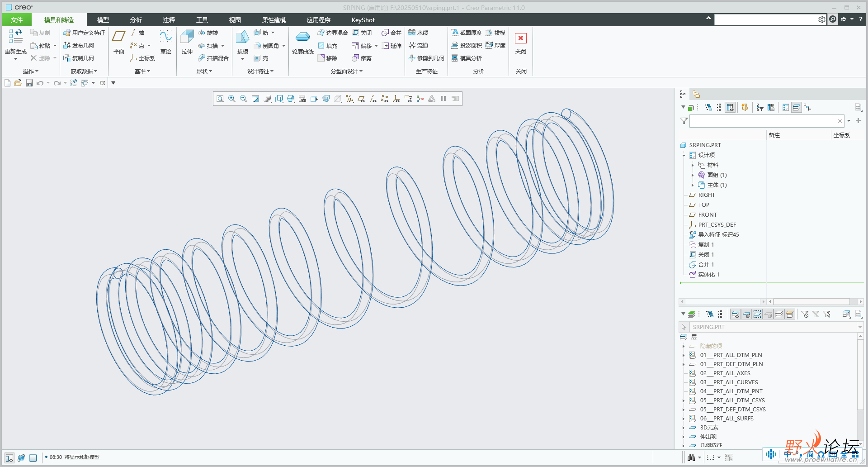Toggle the dashed-outline layer filter button
Viewport: 868px width, 467px height.
(757, 314)
